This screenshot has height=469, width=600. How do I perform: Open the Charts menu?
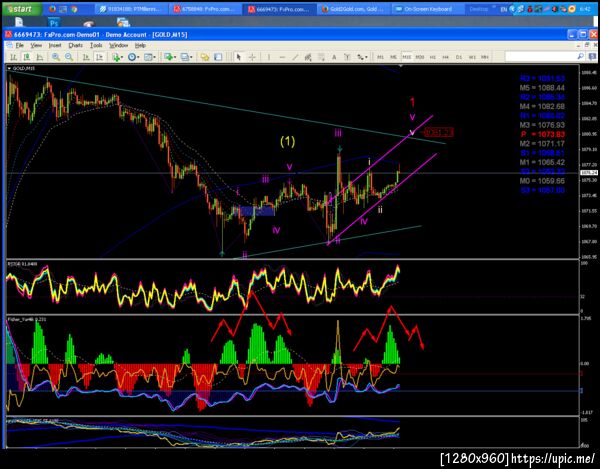tap(75, 46)
